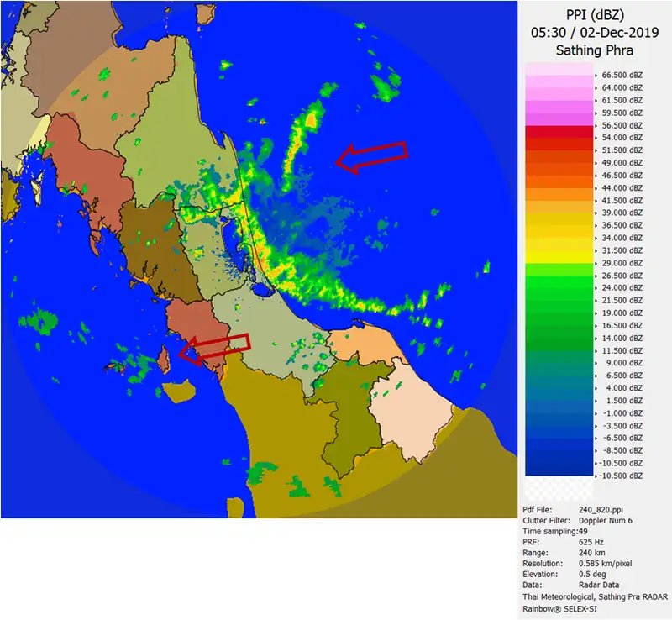
Task: Click the '49.000 dBZ' legend label
Action: pos(622,163)
